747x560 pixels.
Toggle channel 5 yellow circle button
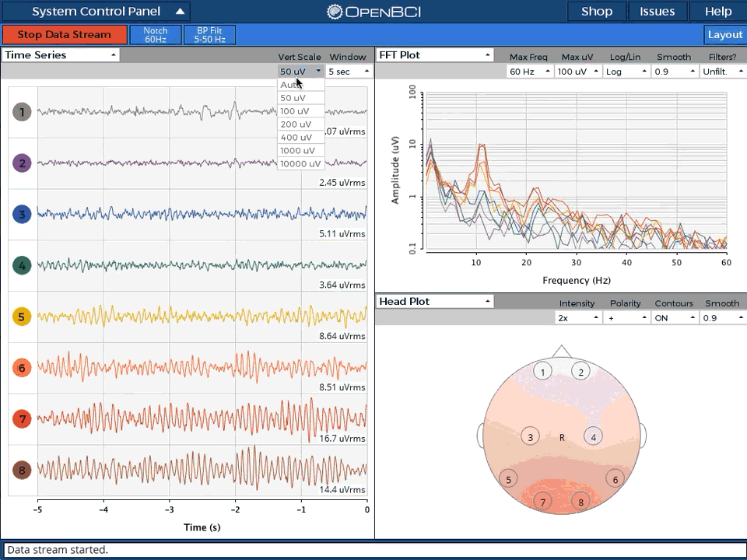22,317
